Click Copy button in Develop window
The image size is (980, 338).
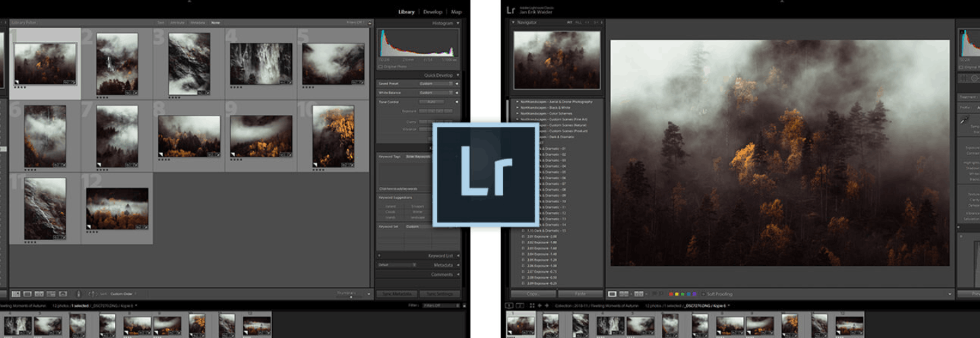(x=533, y=294)
